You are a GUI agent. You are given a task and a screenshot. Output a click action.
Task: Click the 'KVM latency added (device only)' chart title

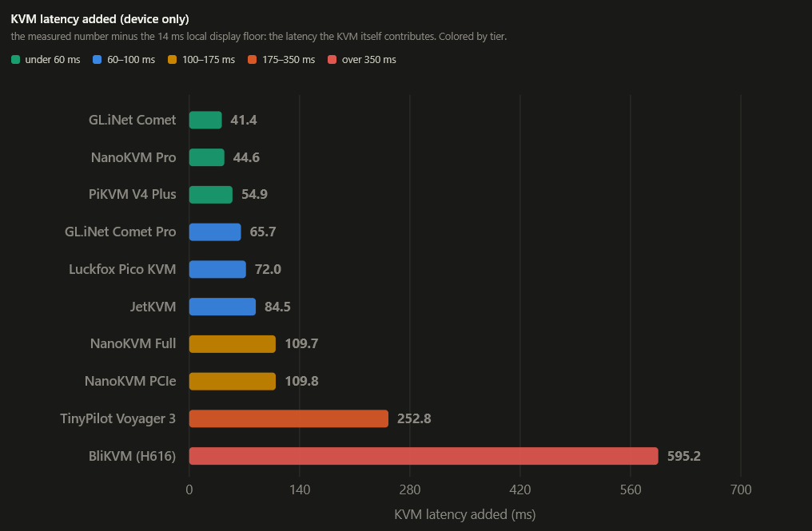100,19
